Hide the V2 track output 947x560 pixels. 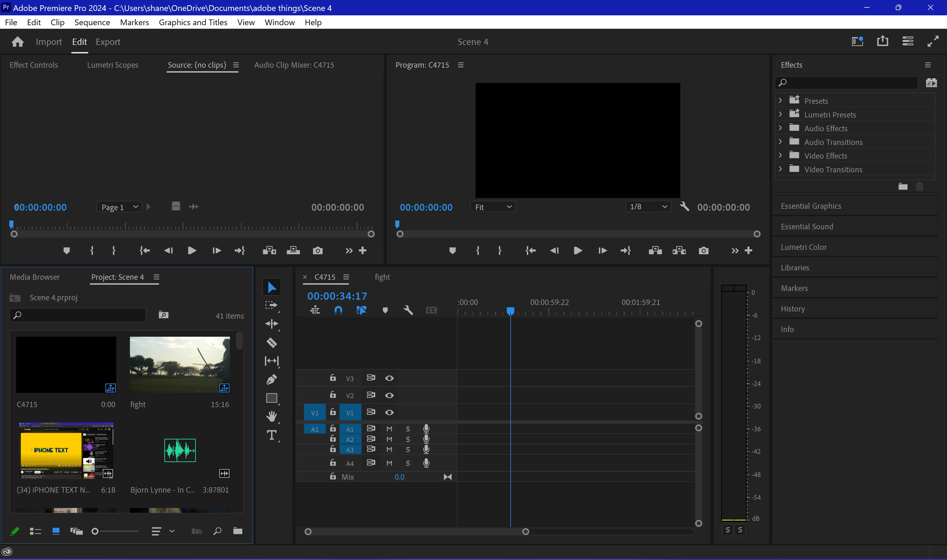[x=389, y=395]
